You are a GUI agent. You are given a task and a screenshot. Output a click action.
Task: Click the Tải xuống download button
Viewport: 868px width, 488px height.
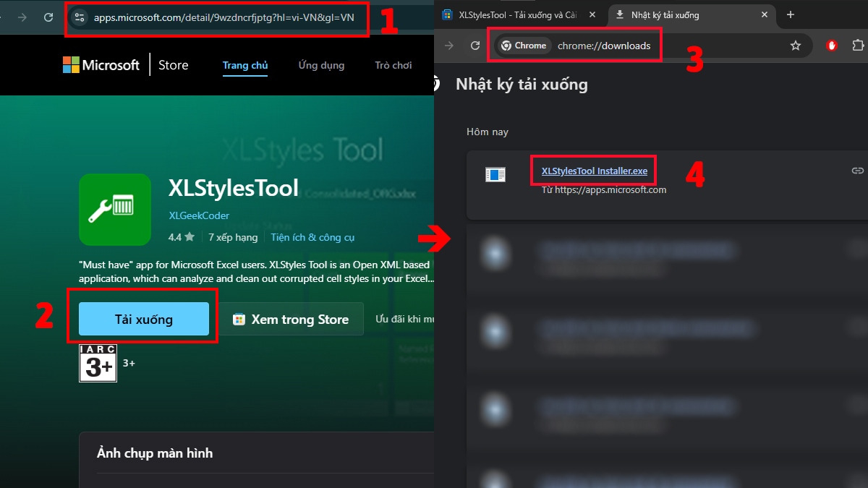pos(142,318)
